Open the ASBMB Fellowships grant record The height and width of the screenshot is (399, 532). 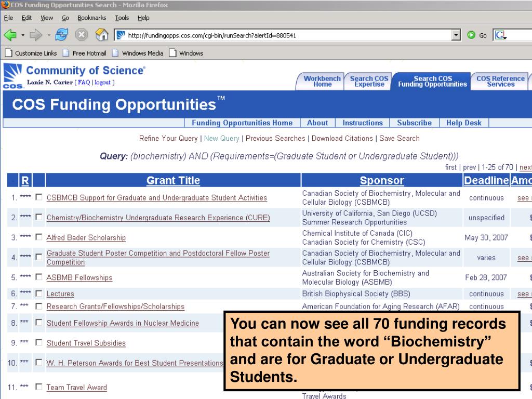tap(79, 278)
